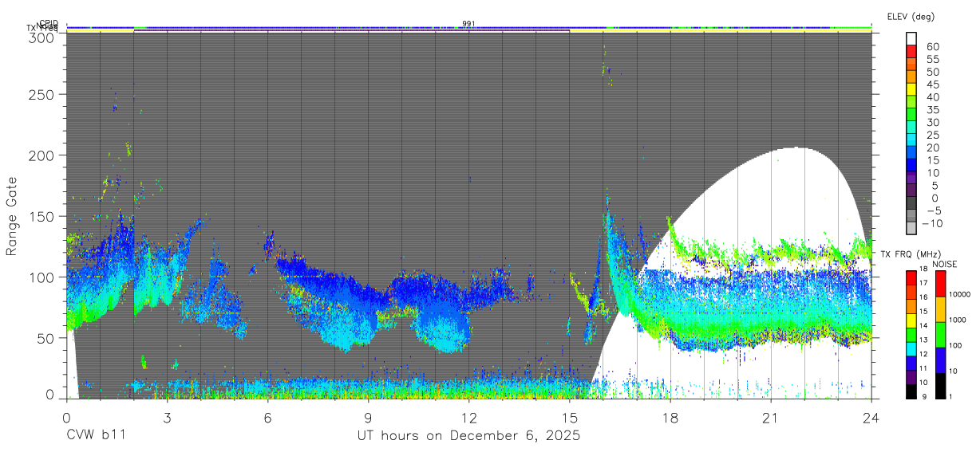Click the "3" UT hour tick label
The height and width of the screenshot is (452, 980).
tap(167, 417)
